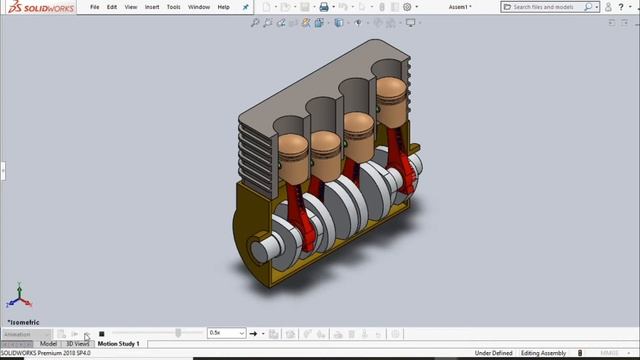Click the Hide/Show Items icon
The image size is (640, 360).
coord(358,23)
